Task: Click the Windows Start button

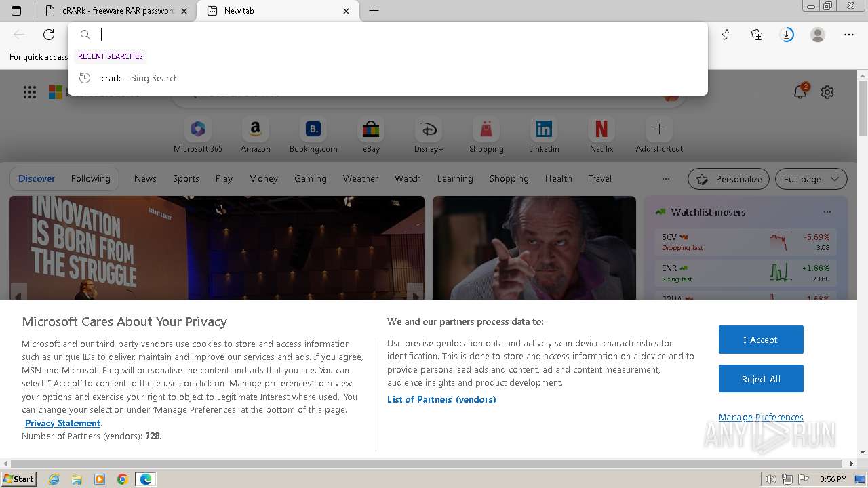Action: click(18, 479)
